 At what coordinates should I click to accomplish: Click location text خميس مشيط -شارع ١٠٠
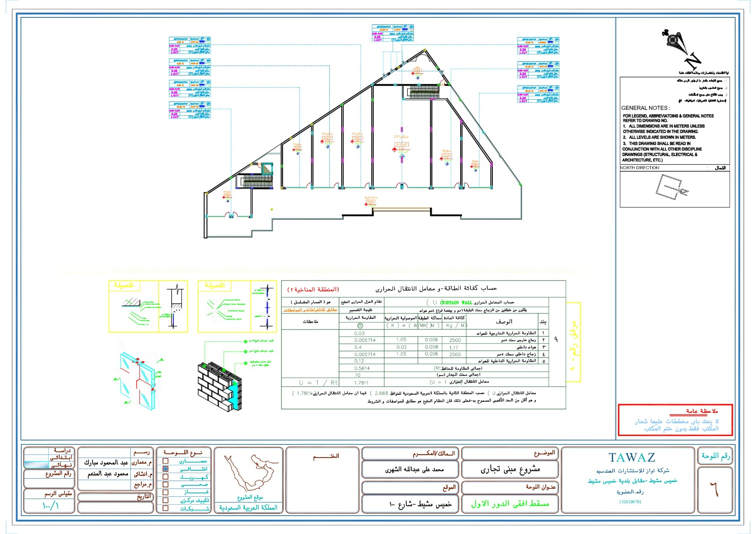(x=421, y=504)
